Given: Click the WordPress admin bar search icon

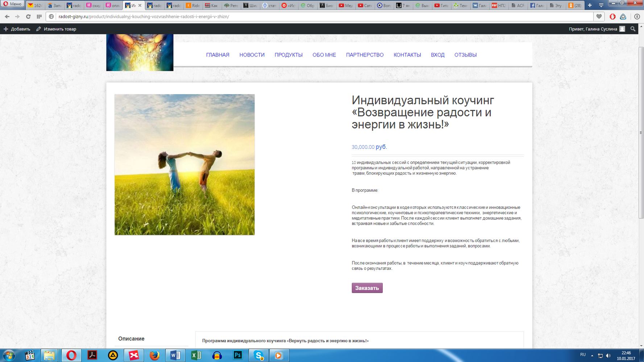Looking at the screenshot, I should click(633, 29).
